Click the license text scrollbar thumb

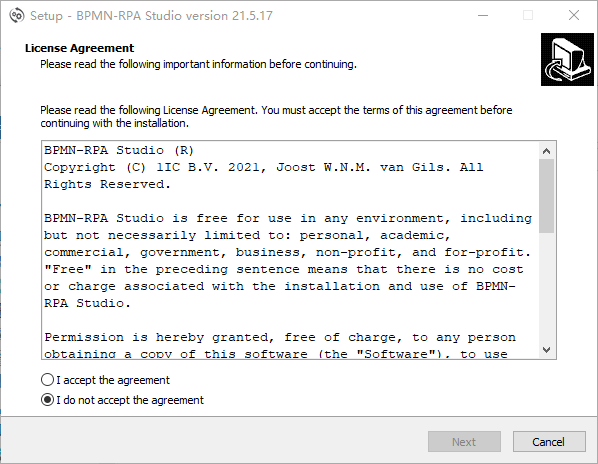pyautogui.click(x=547, y=196)
